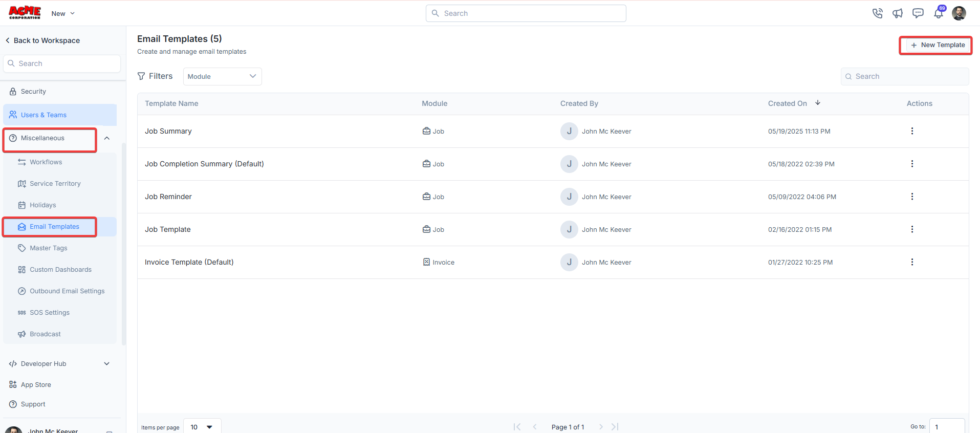Go to first page arrow
The height and width of the screenshot is (433, 980).
[517, 427]
